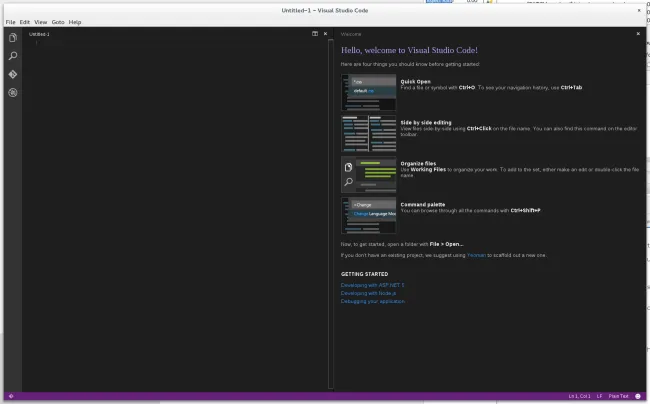Split the Untitled-1 editor
Viewport: 650px width, 404px height.
[x=315, y=34]
